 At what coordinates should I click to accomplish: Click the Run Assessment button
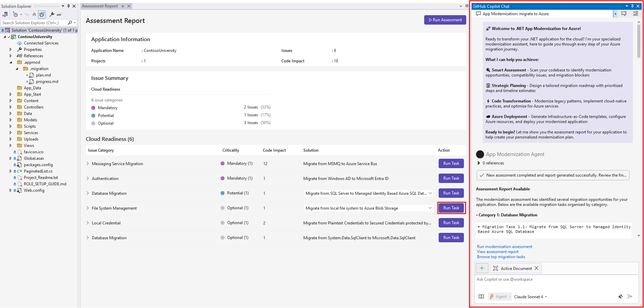point(445,20)
